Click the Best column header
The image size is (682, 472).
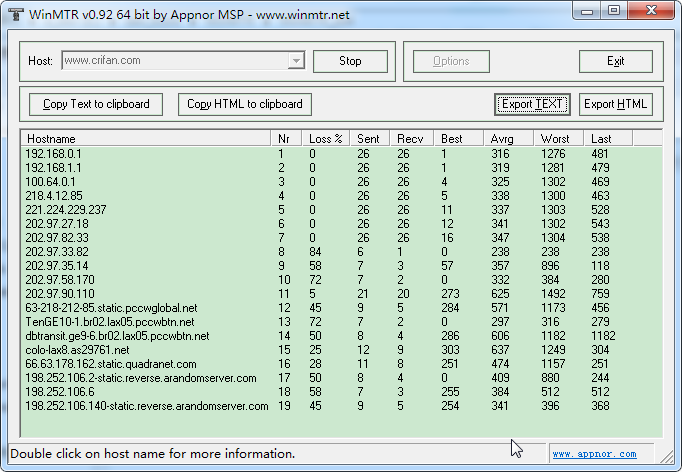[x=458, y=139]
